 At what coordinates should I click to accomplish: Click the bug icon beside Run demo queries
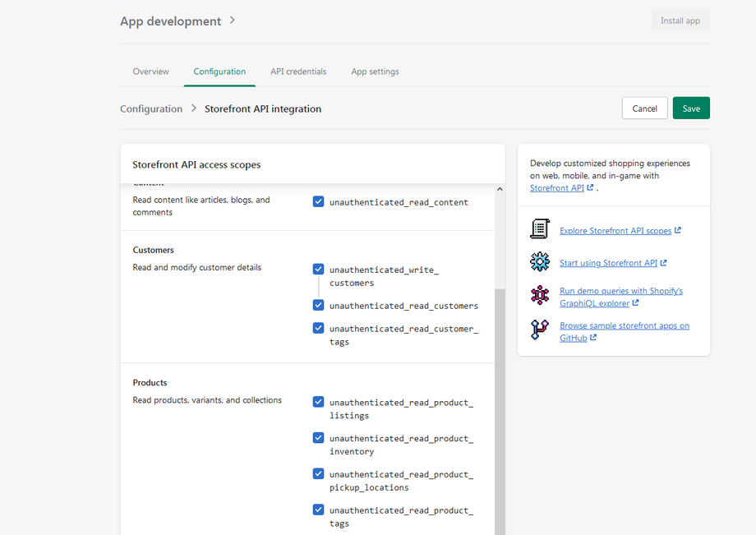coord(539,296)
